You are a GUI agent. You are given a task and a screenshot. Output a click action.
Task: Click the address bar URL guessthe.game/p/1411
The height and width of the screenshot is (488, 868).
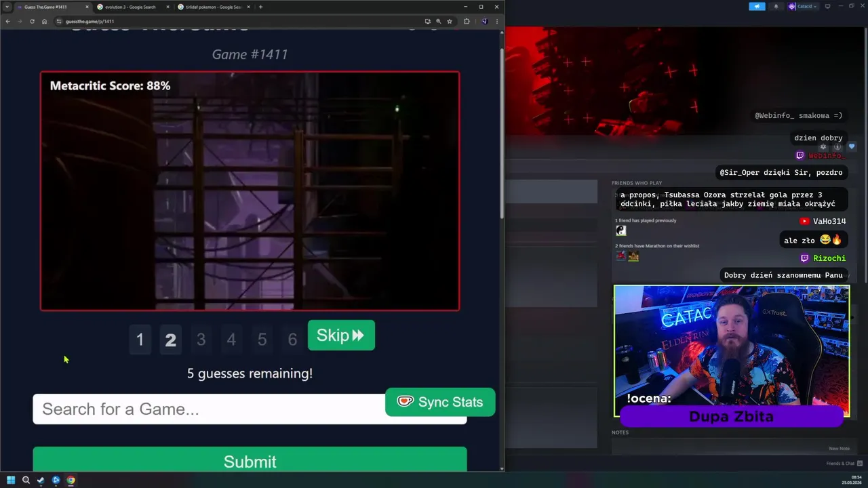coord(90,21)
